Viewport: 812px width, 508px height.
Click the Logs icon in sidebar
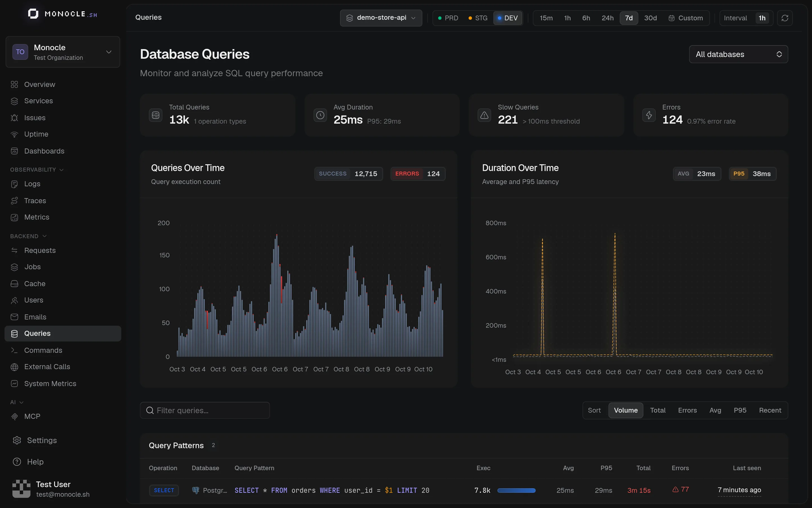14,184
